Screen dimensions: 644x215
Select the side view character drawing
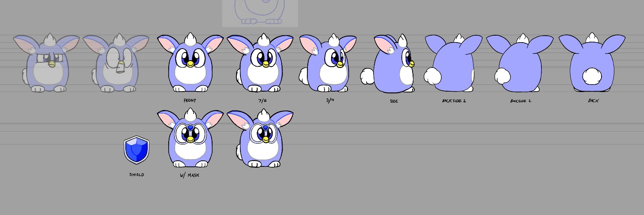pos(388,64)
